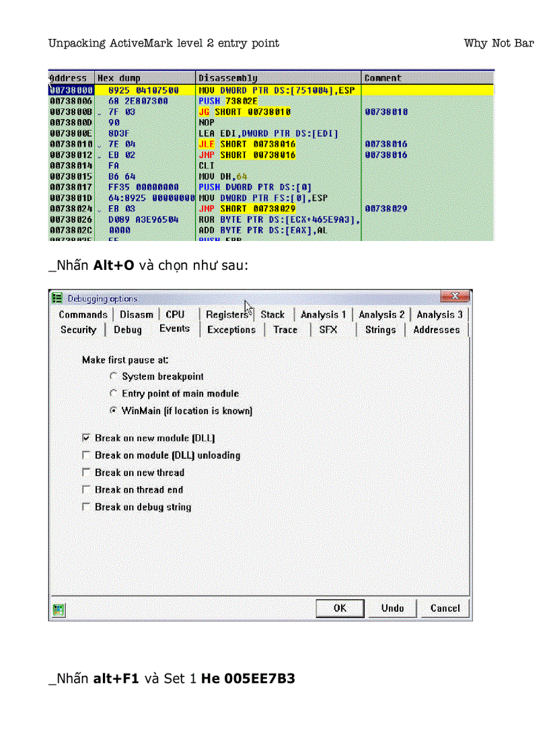Enable Break on debug string
The image size is (549, 756).
[86, 507]
